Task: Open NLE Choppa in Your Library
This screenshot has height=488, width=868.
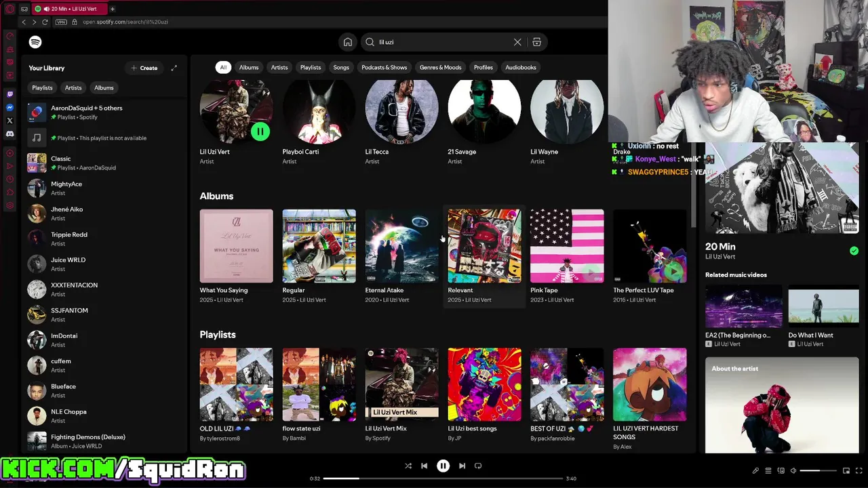Action: [x=105, y=415]
